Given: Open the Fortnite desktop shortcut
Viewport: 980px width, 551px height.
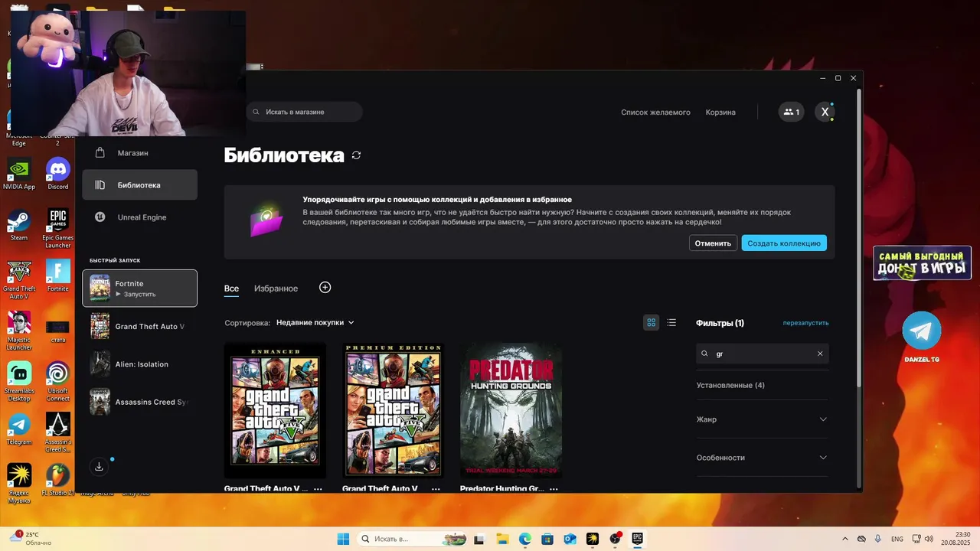Looking at the screenshot, I should coord(58,275).
